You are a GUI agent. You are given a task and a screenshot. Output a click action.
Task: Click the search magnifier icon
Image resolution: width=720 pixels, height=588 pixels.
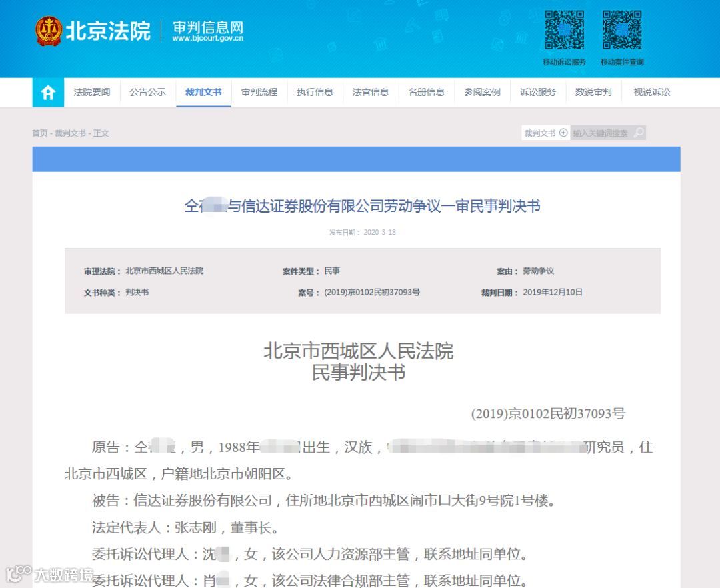click(639, 133)
